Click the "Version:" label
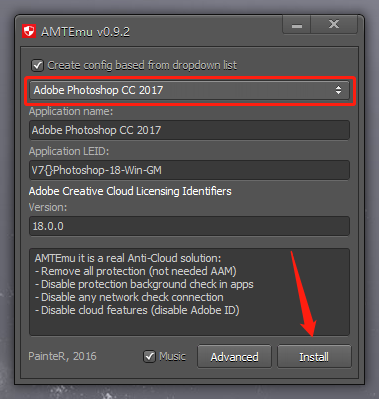This screenshot has height=399, width=379. [48, 207]
